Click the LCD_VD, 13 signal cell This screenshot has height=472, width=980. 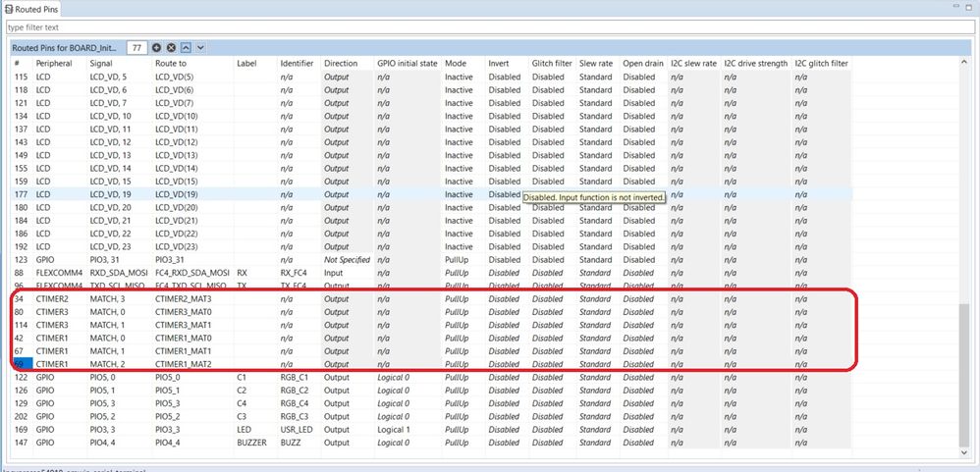coord(111,155)
